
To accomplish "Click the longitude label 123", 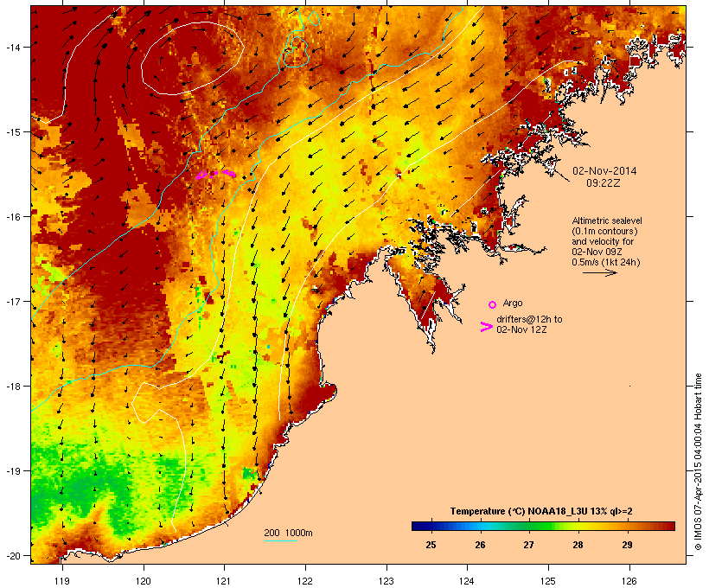I will coord(386,581).
